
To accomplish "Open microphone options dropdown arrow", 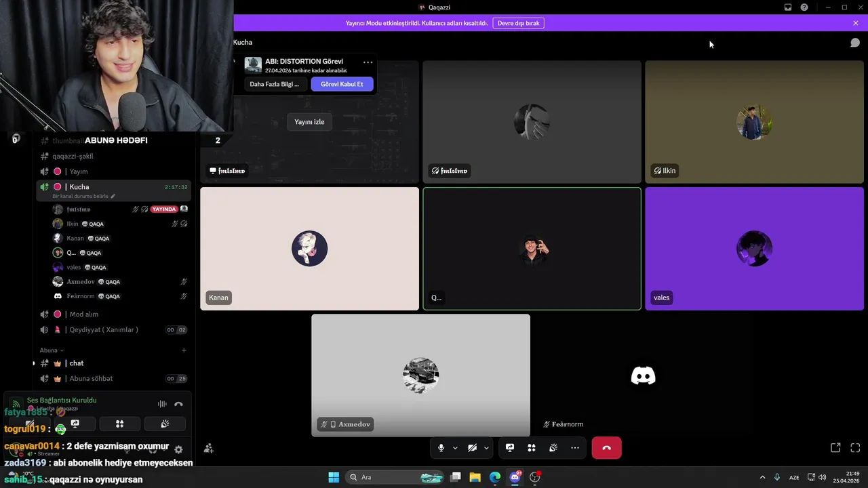I will [x=455, y=448].
